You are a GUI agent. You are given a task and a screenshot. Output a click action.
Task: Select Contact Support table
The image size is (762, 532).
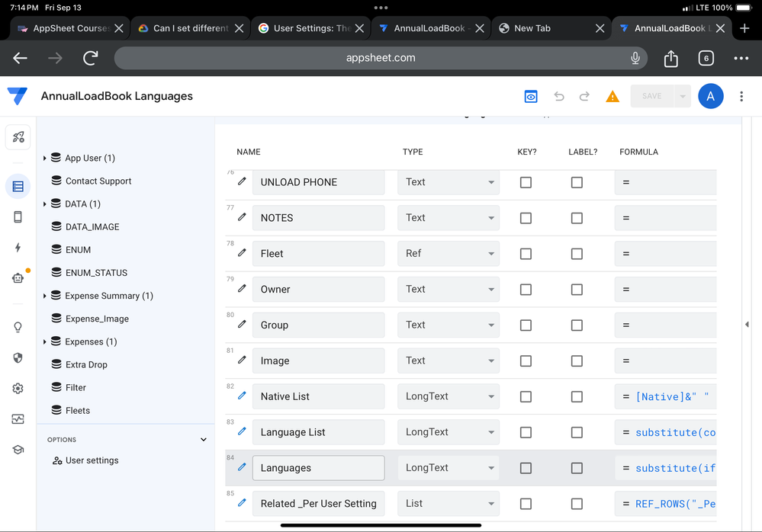coord(98,181)
